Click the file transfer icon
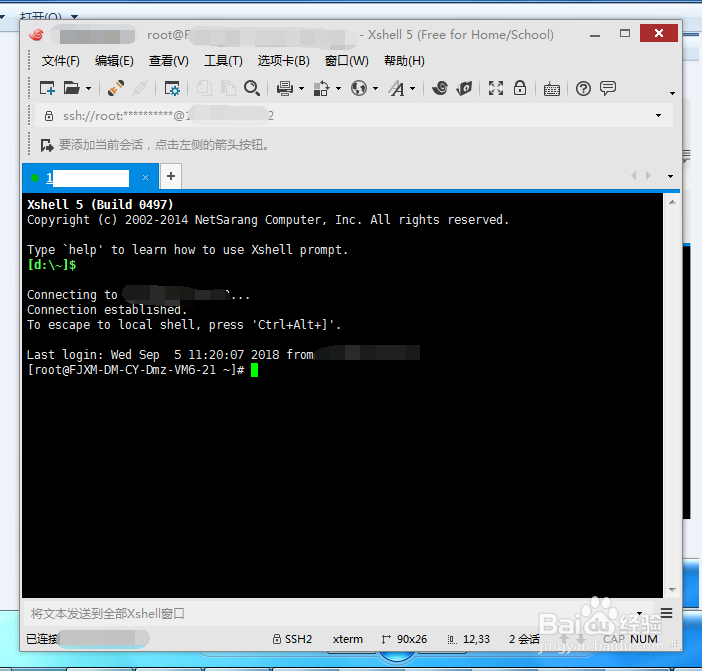Image resolution: width=702 pixels, height=671 pixels. 321,89
